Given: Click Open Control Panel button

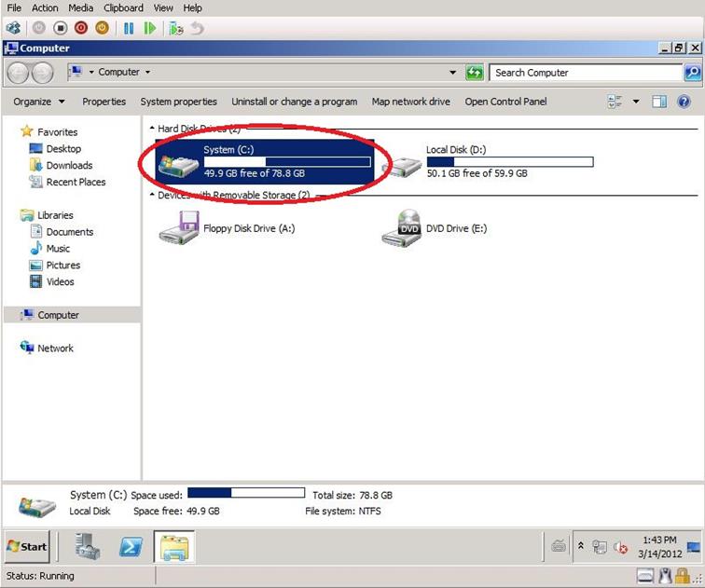Looking at the screenshot, I should pos(505,102).
